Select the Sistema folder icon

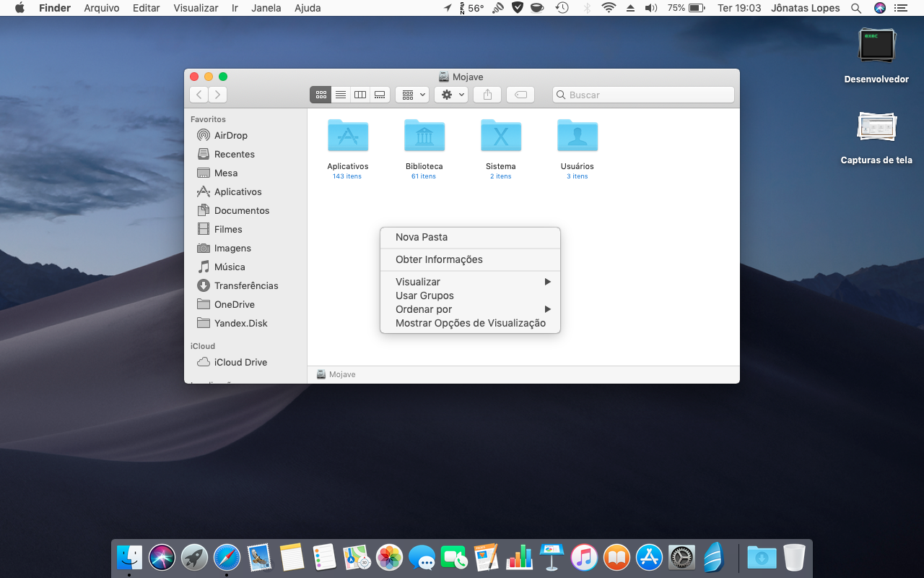(x=501, y=135)
